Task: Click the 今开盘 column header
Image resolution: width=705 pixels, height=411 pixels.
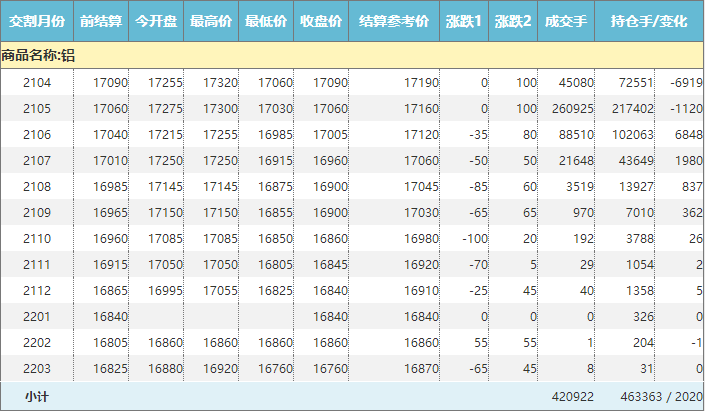Action: coord(156,21)
